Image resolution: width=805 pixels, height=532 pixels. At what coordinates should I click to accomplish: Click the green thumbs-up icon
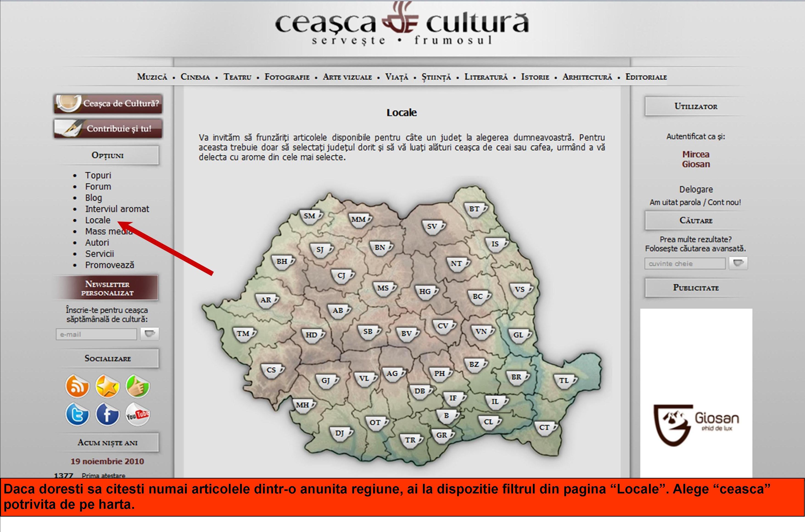(138, 386)
